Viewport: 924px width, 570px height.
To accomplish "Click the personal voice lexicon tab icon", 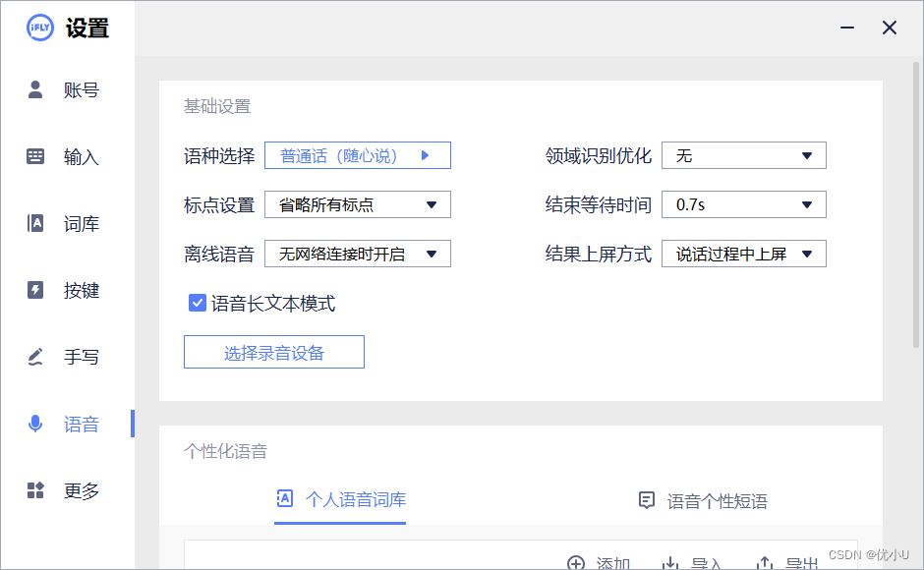I will click(x=285, y=498).
